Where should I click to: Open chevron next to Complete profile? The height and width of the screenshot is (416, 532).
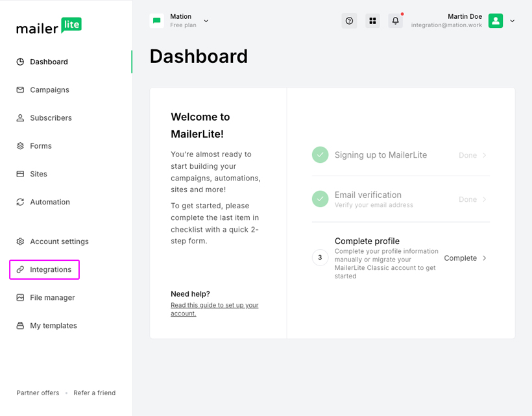coord(485,258)
